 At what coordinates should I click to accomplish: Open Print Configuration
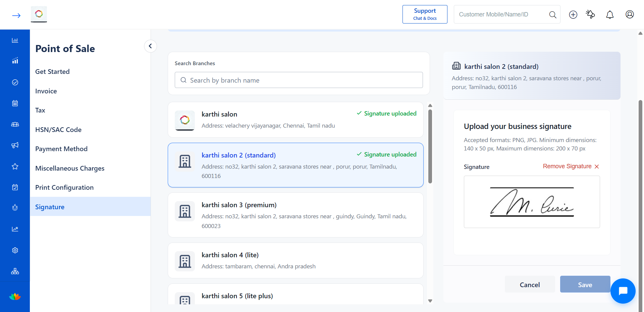click(x=64, y=187)
